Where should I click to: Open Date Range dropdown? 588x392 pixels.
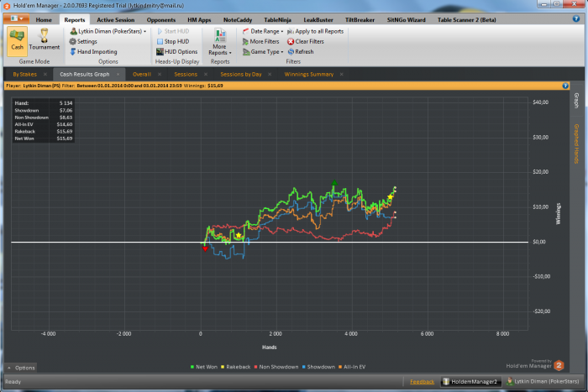tap(263, 32)
